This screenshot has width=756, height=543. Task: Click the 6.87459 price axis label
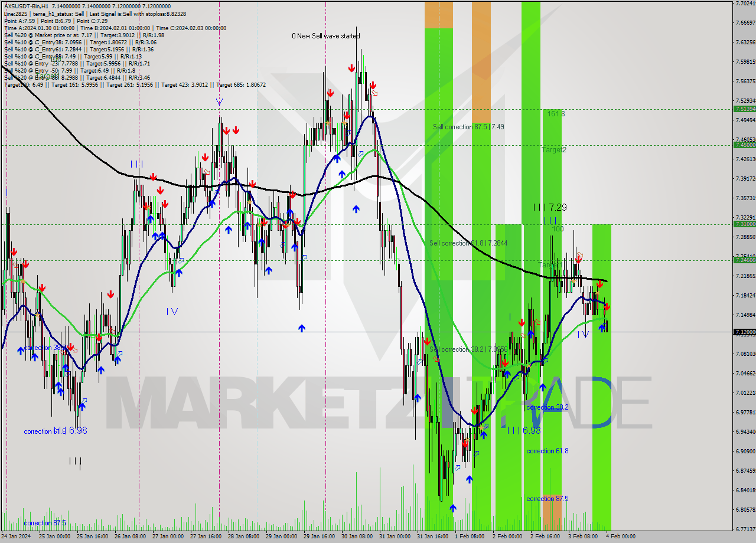pyautogui.click(x=745, y=470)
